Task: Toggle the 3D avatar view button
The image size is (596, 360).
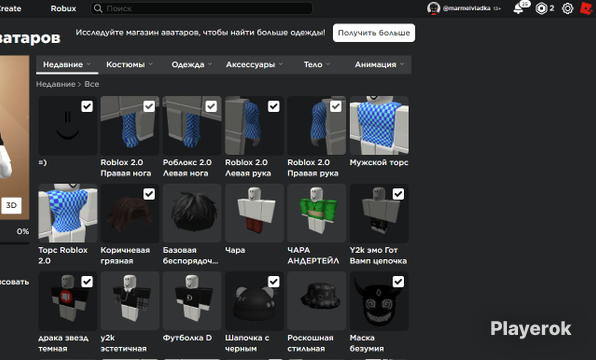Action: [x=11, y=205]
